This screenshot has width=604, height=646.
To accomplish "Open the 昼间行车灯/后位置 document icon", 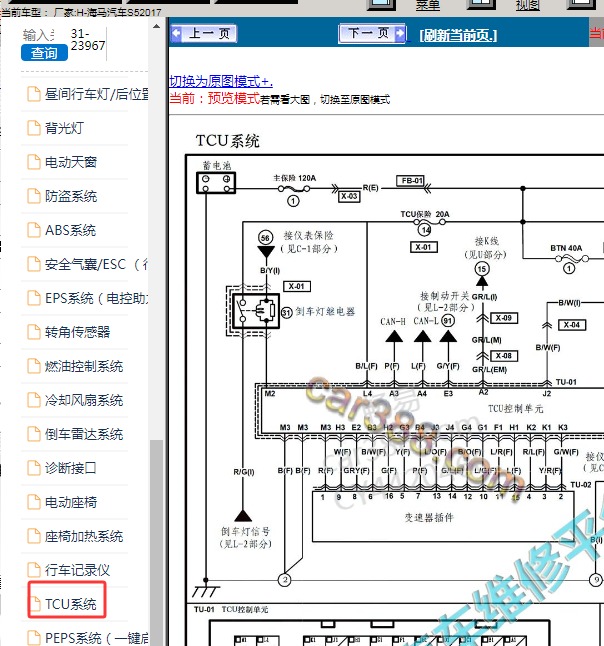I will (34, 94).
